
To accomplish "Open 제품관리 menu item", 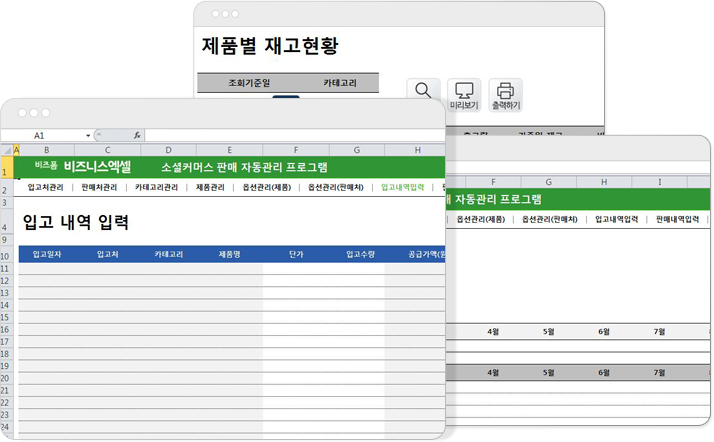I will point(210,187).
